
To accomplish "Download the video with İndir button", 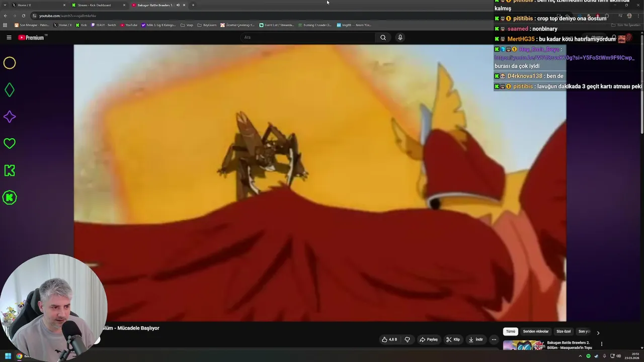I will click(475, 339).
